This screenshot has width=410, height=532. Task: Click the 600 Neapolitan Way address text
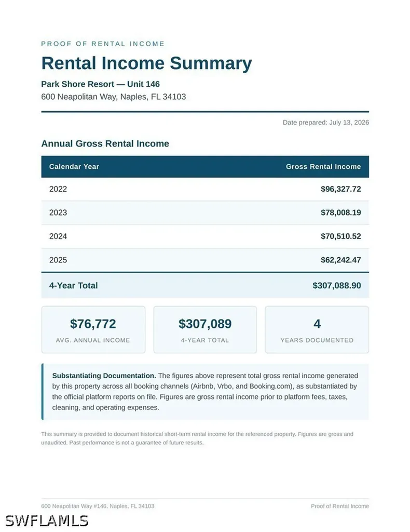pyautogui.click(x=114, y=97)
